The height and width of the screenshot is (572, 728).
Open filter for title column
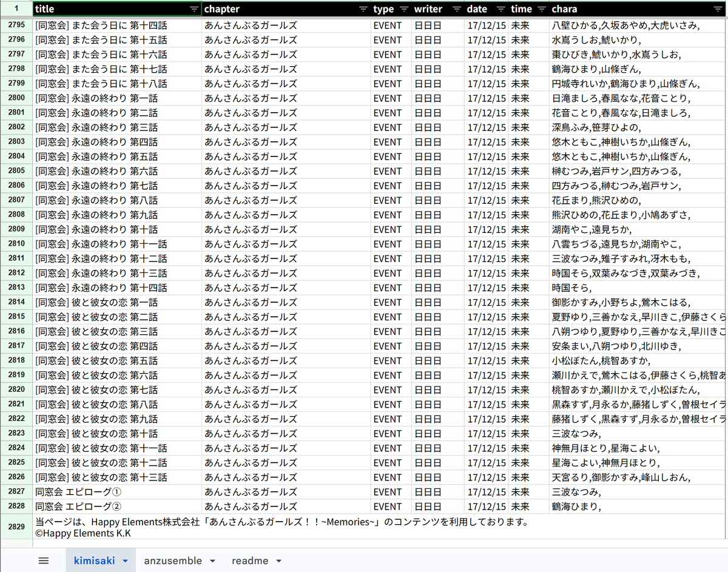tap(194, 9)
